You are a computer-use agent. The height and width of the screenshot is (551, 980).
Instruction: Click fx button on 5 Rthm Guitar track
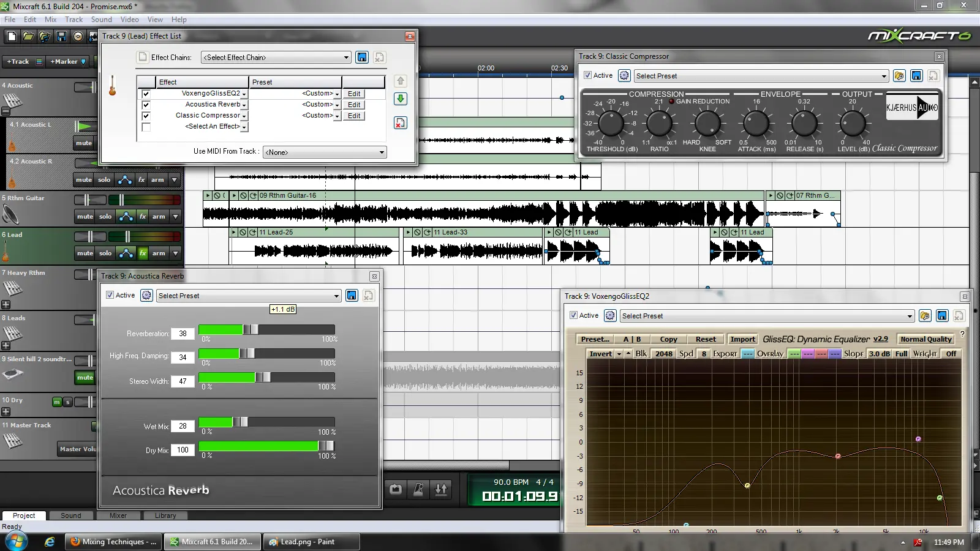(143, 216)
